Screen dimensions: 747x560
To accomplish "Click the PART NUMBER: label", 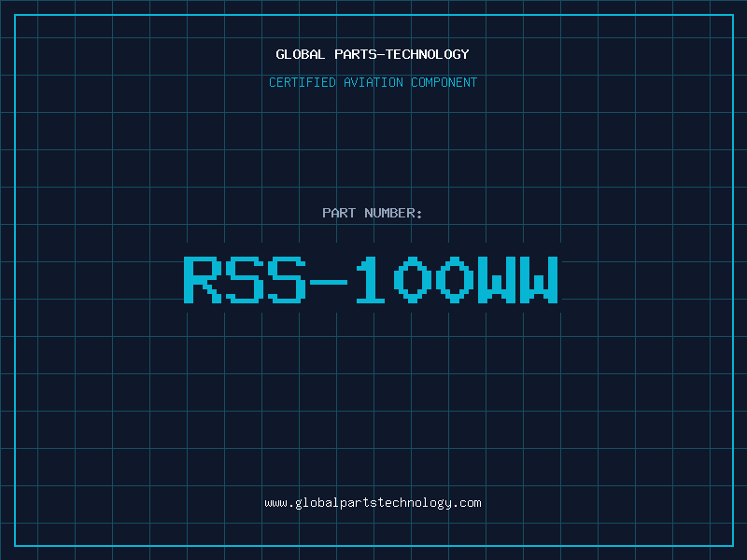I will point(373,213).
